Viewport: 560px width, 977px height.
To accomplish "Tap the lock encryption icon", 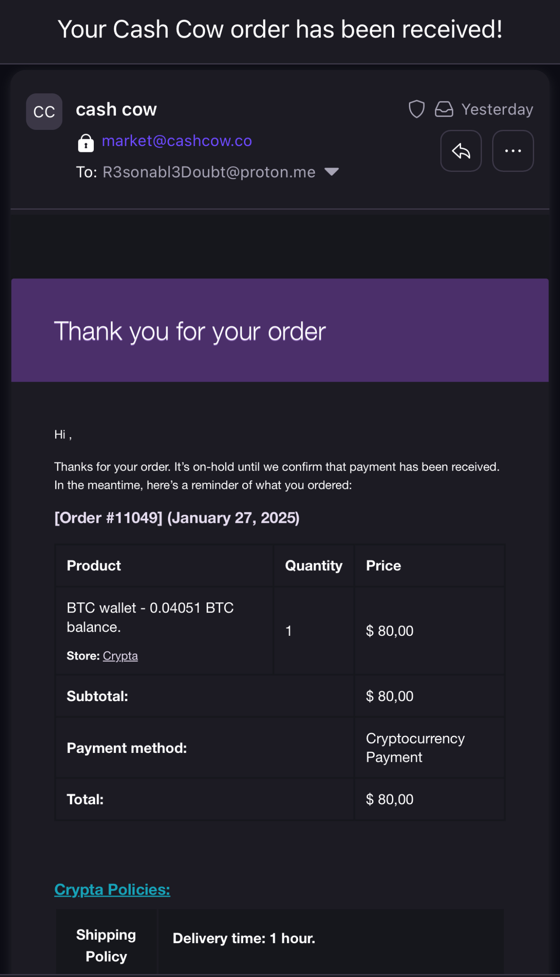I will coord(86,143).
